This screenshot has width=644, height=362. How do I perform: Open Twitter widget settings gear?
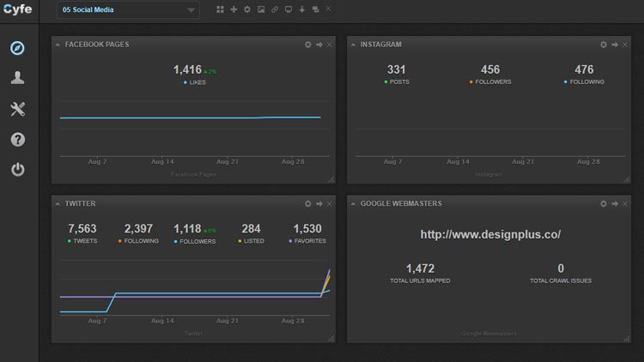(308, 203)
